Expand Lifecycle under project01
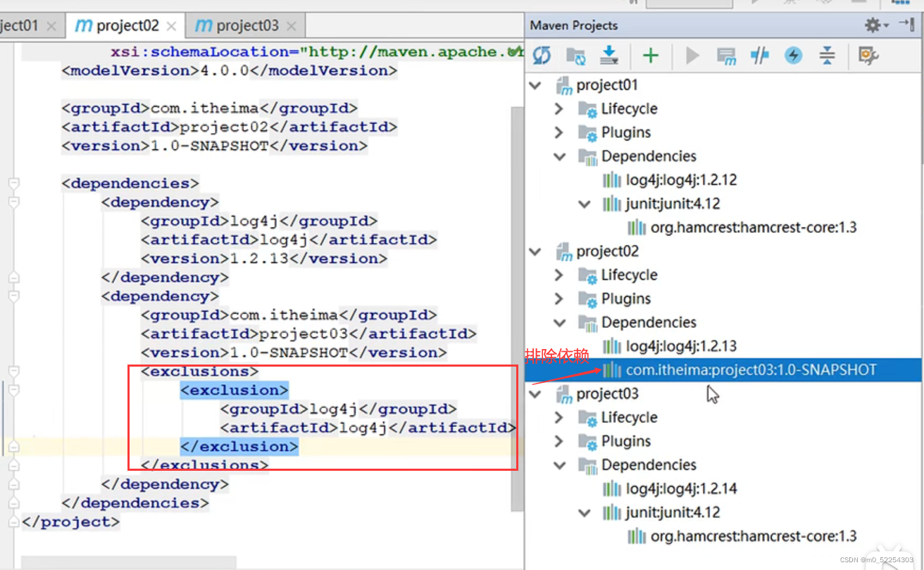 (559, 109)
